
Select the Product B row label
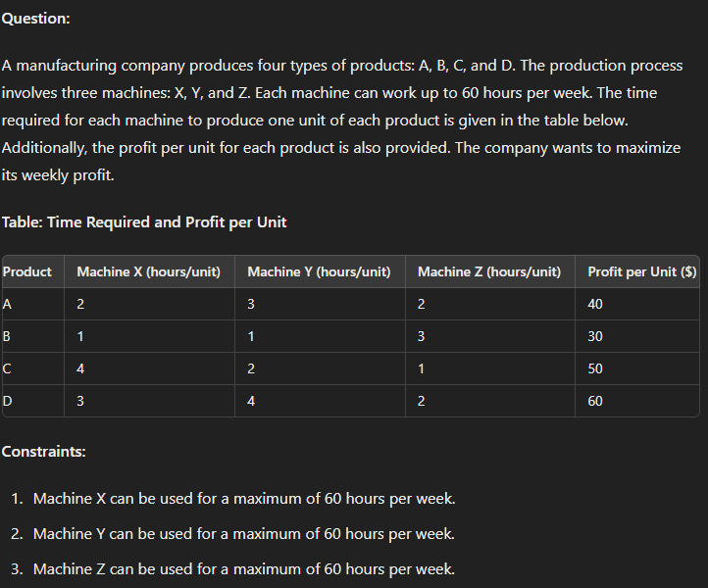[x=8, y=336]
